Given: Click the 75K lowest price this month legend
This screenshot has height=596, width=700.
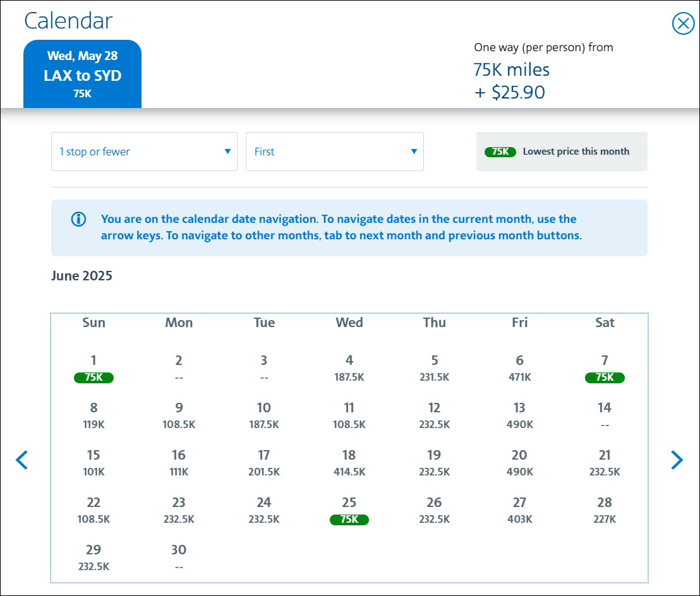Looking at the screenshot, I should coord(562,152).
